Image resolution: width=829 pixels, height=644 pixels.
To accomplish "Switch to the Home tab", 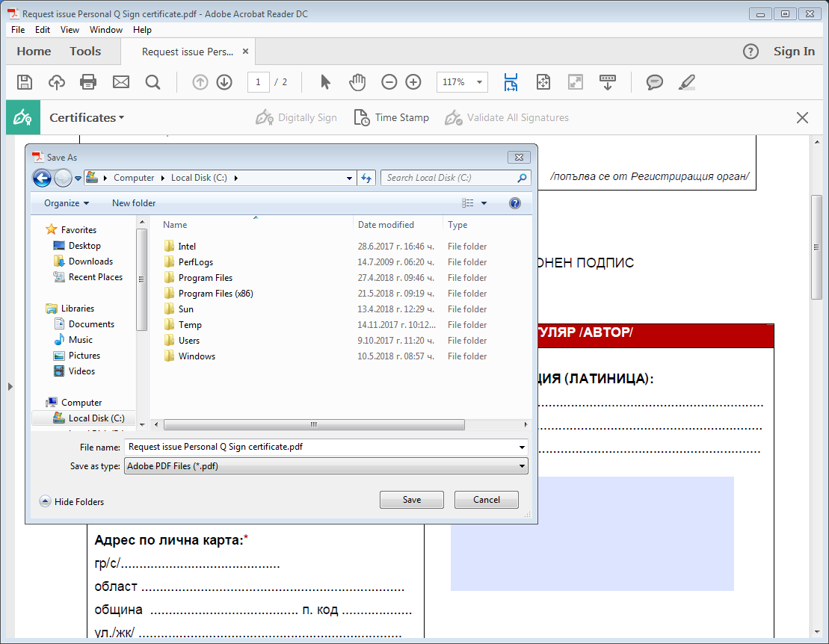I will pyautogui.click(x=34, y=52).
